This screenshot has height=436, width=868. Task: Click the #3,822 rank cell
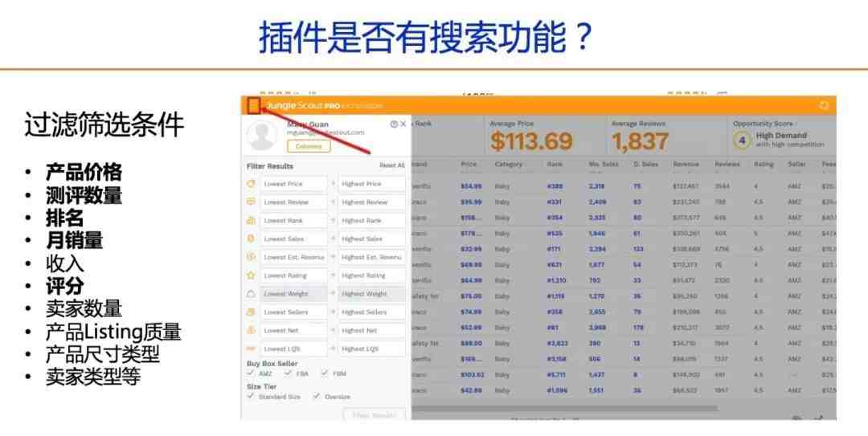557,343
